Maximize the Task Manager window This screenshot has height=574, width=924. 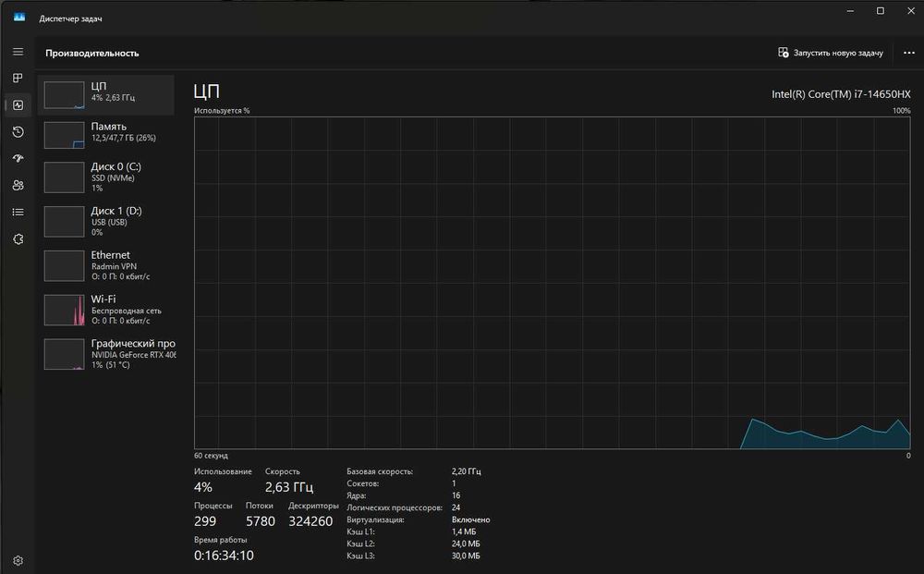point(881,10)
